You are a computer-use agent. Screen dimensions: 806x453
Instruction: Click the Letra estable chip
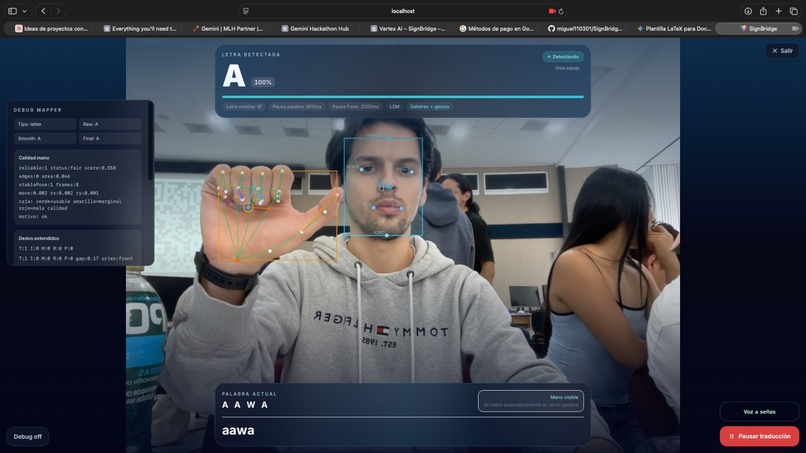click(x=244, y=106)
